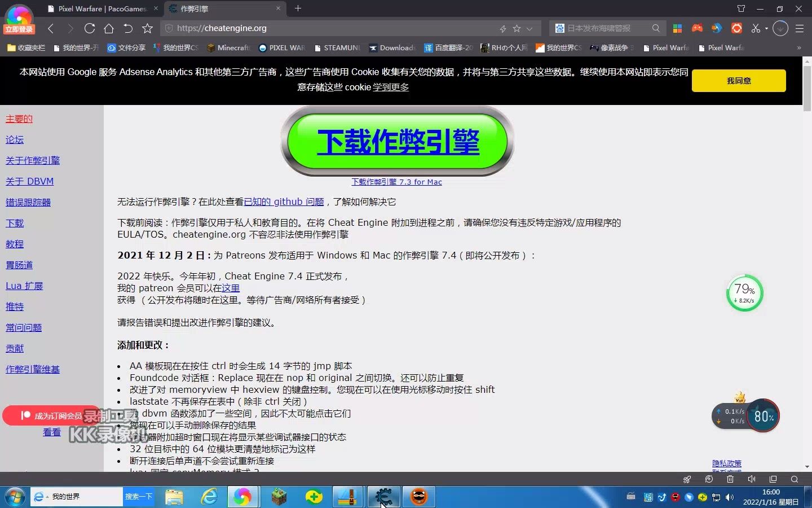Reload the page with the refresh icon
The width and height of the screenshot is (812, 508).
(89, 28)
